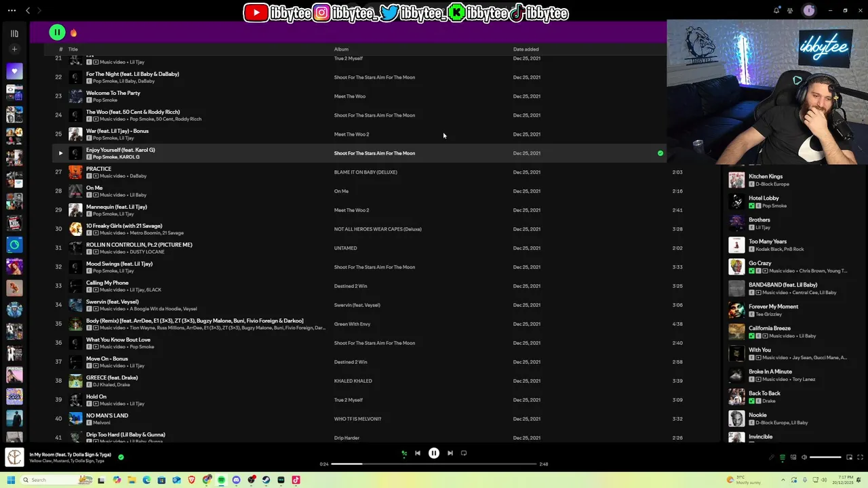868x488 pixels.
Task: Open album UNTAMED link
Action: (345, 248)
